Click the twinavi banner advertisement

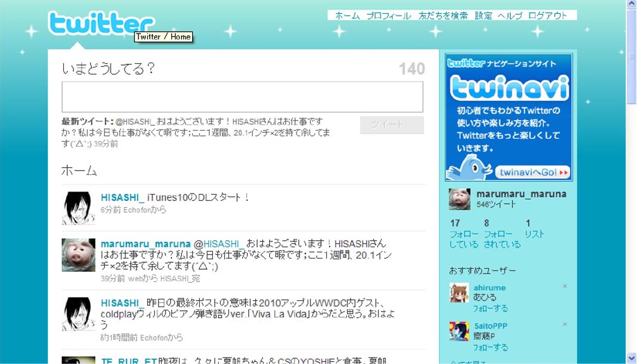tap(509, 117)
